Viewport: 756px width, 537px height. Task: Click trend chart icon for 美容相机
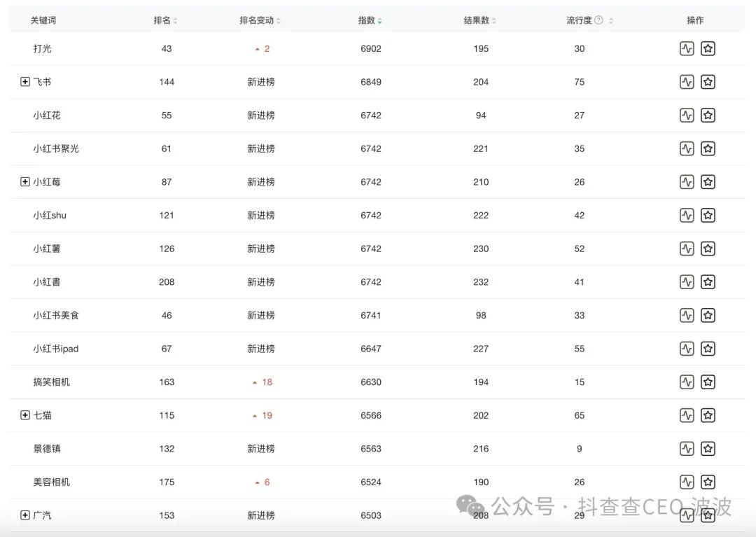point(687,482)
